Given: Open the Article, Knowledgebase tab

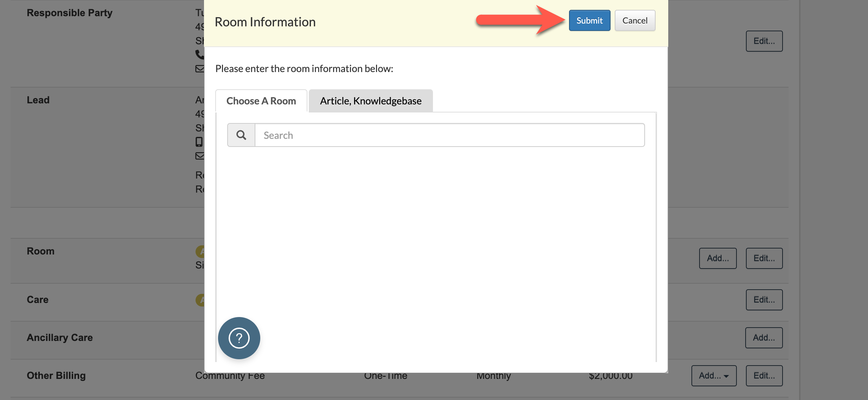Looking at the screenshot, I should [x=370, y=101].
